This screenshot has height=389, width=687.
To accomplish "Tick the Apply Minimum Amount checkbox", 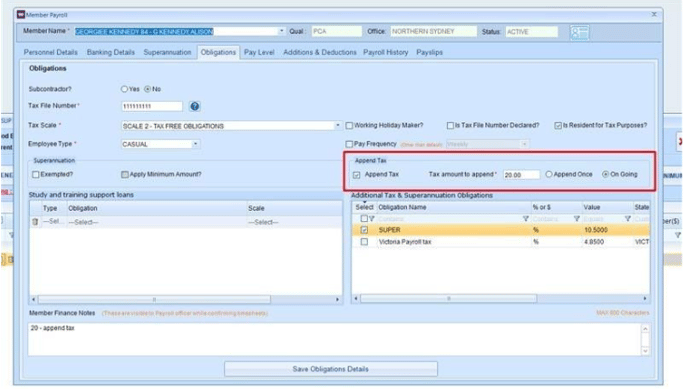I will coord(124,174).
